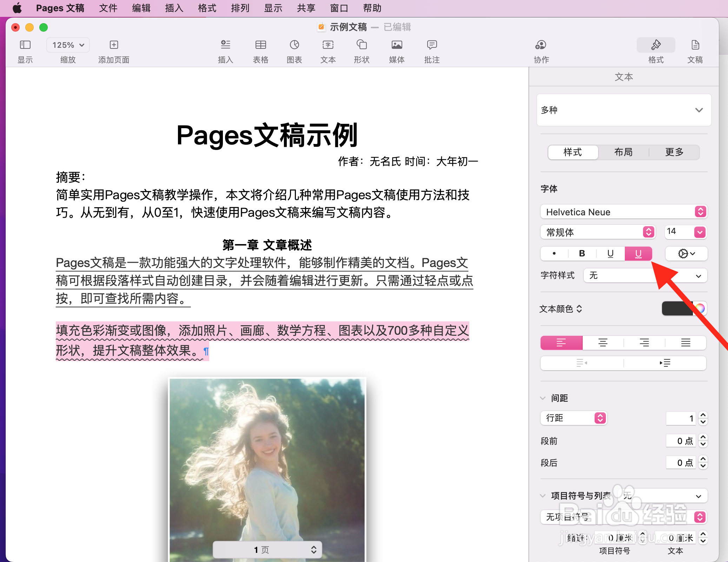Toggle the 格式 format brush panel
Screen dimensions: 728x562
tap(656, 45)
